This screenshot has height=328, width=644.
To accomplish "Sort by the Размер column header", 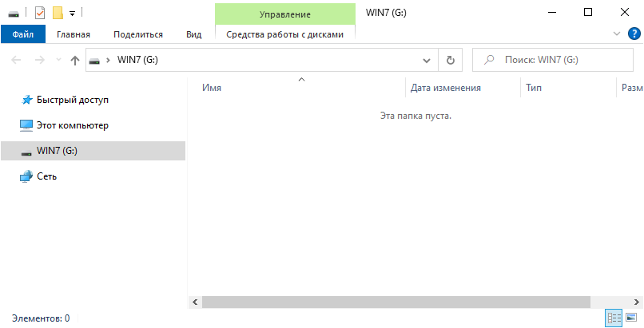I will [630, 87].
